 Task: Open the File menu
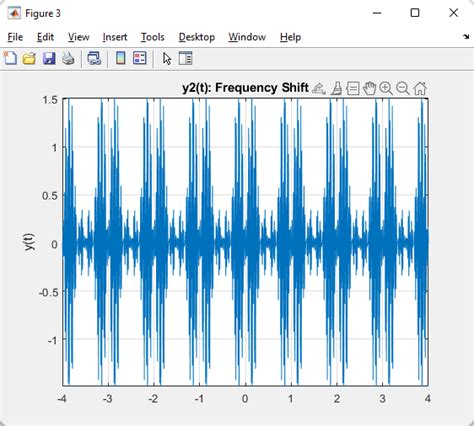(15, 37)
